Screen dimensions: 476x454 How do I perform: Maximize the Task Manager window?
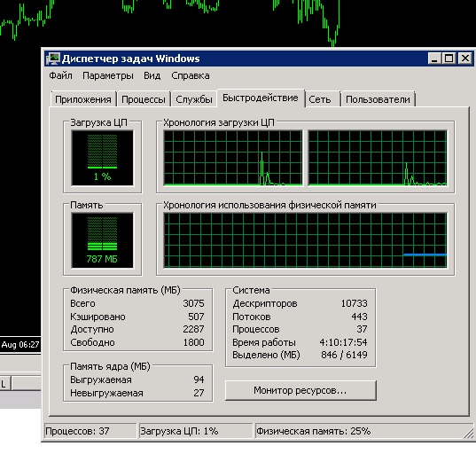(x=449, y=58)
